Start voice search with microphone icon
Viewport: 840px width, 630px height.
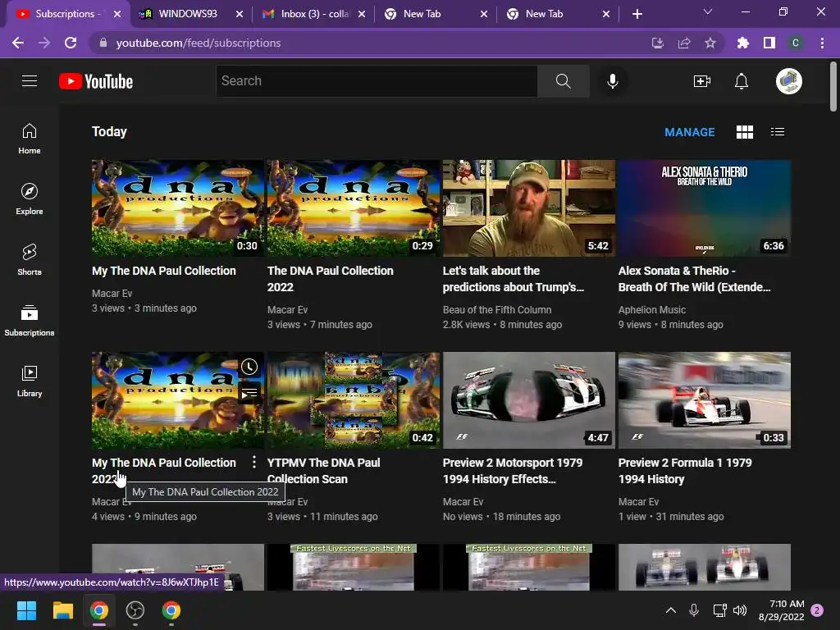[612, 81]
